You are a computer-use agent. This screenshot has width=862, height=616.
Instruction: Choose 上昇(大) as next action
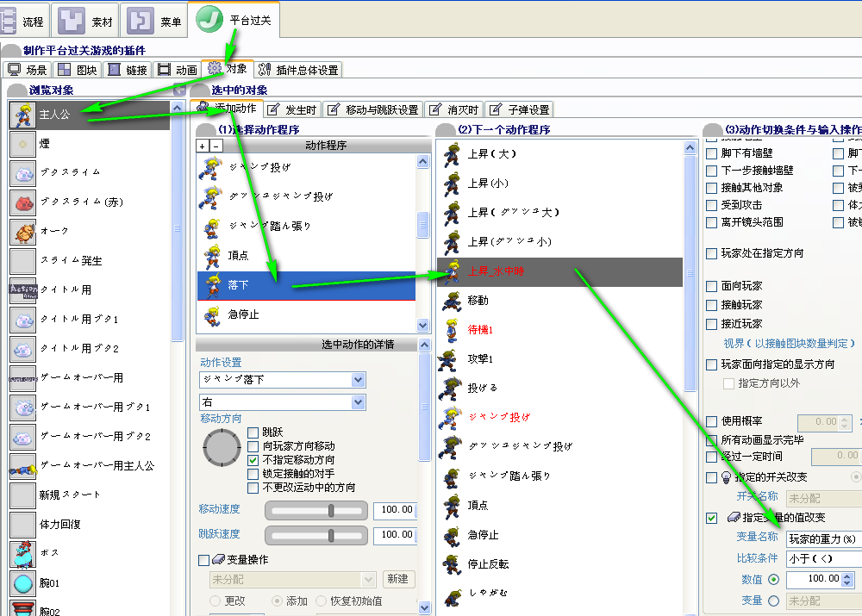pyautogui.click(x=559, y=154)
